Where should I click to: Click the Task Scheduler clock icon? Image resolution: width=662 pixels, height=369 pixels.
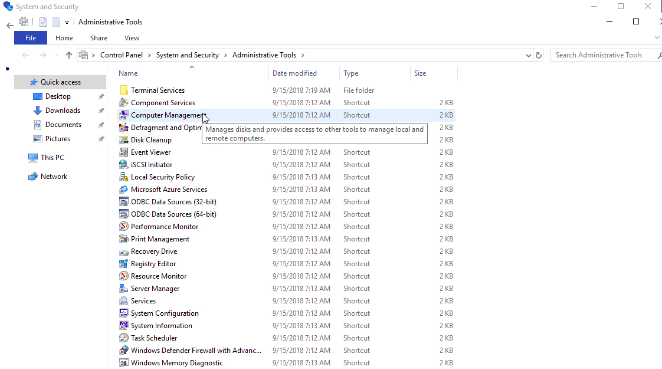tap(123, 338)
